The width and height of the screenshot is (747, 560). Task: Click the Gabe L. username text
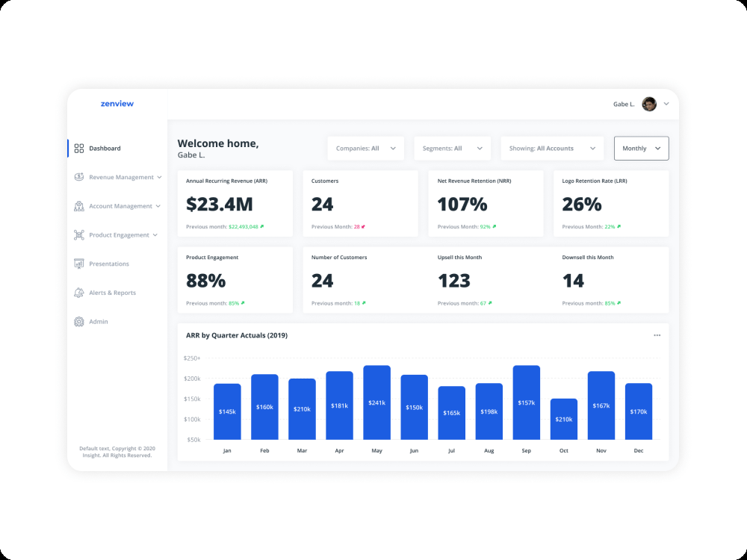coord(624,105)
